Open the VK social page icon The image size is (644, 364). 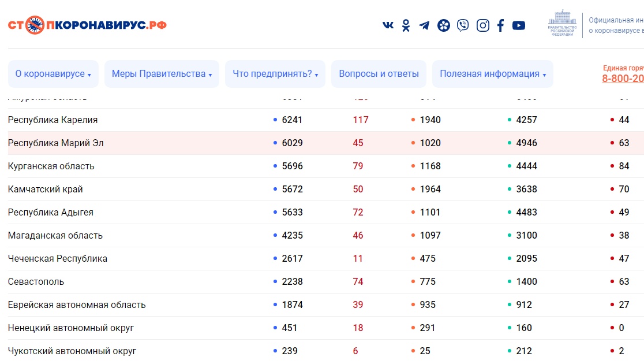(388, 25)
